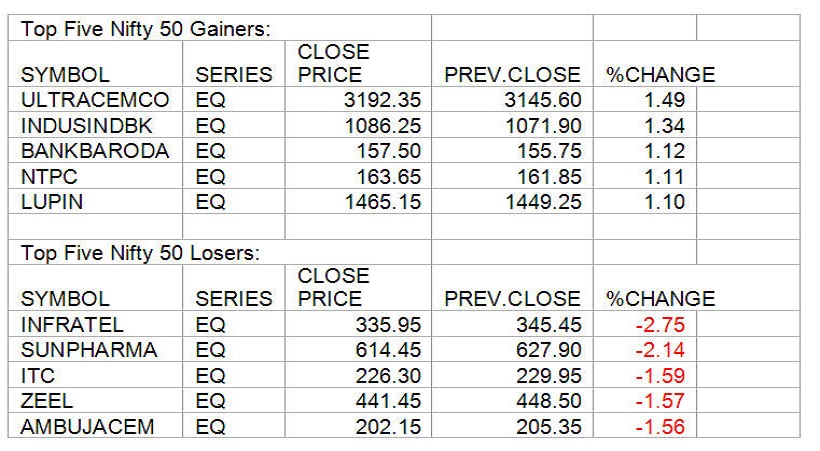Click the BANKBARODA symbol cell
This screenshot has height=451, width=820.
[95, 152]
